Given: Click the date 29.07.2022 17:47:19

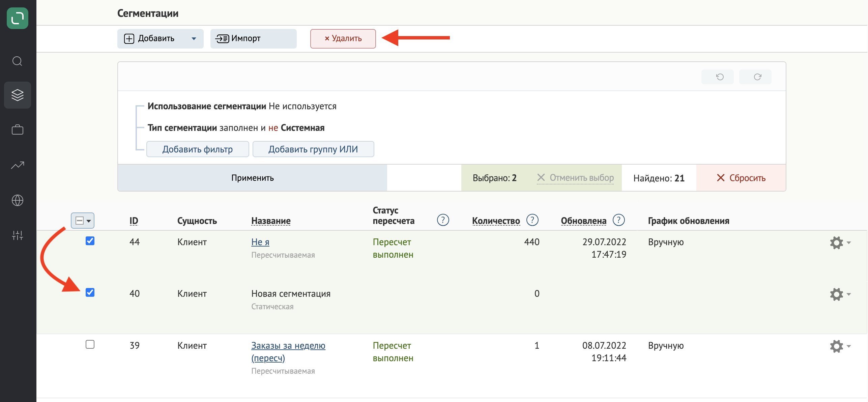Looking at the screenshot, I should click(x=604, y=248).
